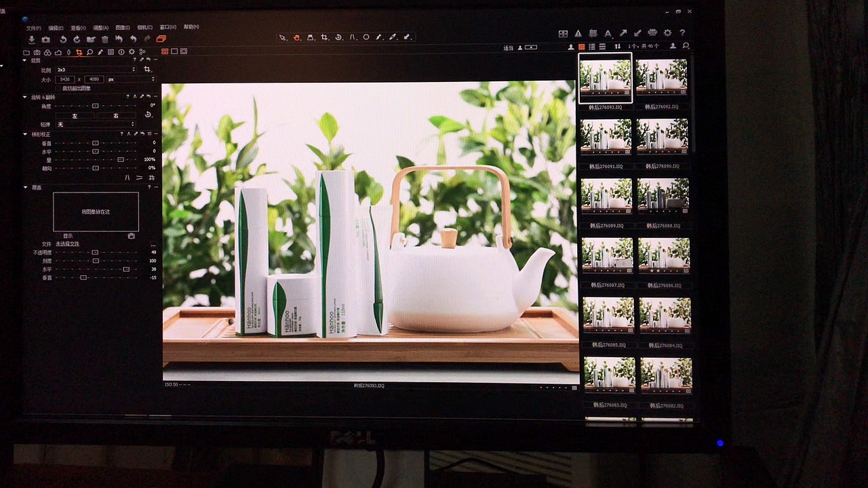This screenshot has height=488, width=868.
Task: Rotate image clockwise with toolbar icon
Action: [77, 39]
